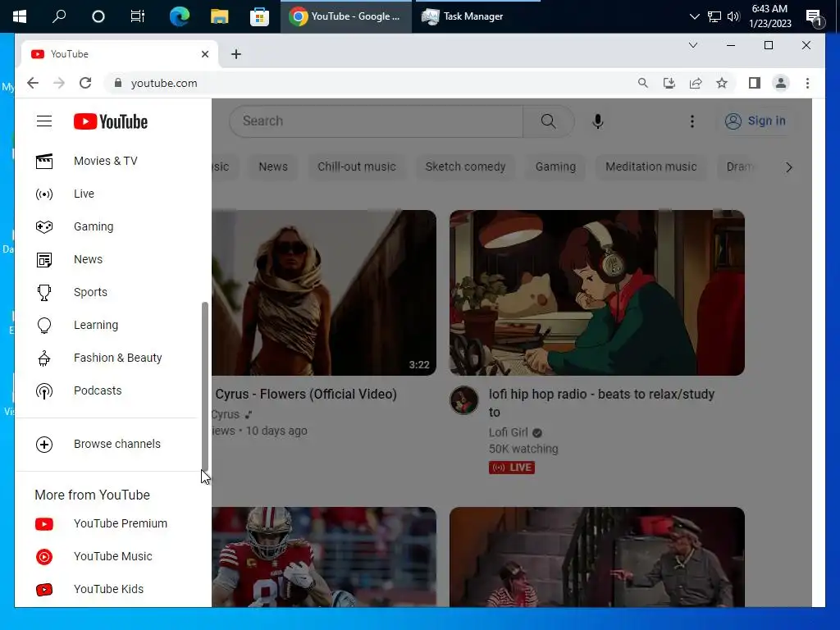This screenshot has width=840, height=630.
Task: Click the YouTube Premium red icon
Action: click(x=44, y=523)
